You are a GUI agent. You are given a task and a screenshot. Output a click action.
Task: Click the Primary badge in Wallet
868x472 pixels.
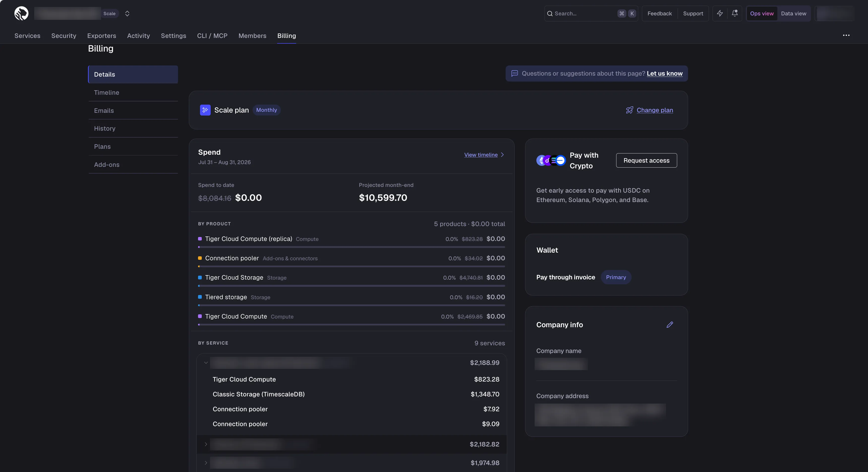(x=616, y=277)
